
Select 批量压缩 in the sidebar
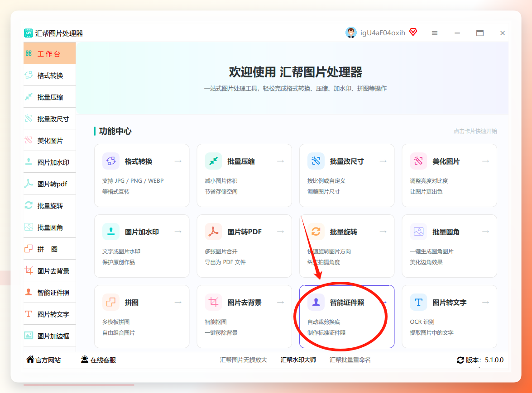(49, 97)
